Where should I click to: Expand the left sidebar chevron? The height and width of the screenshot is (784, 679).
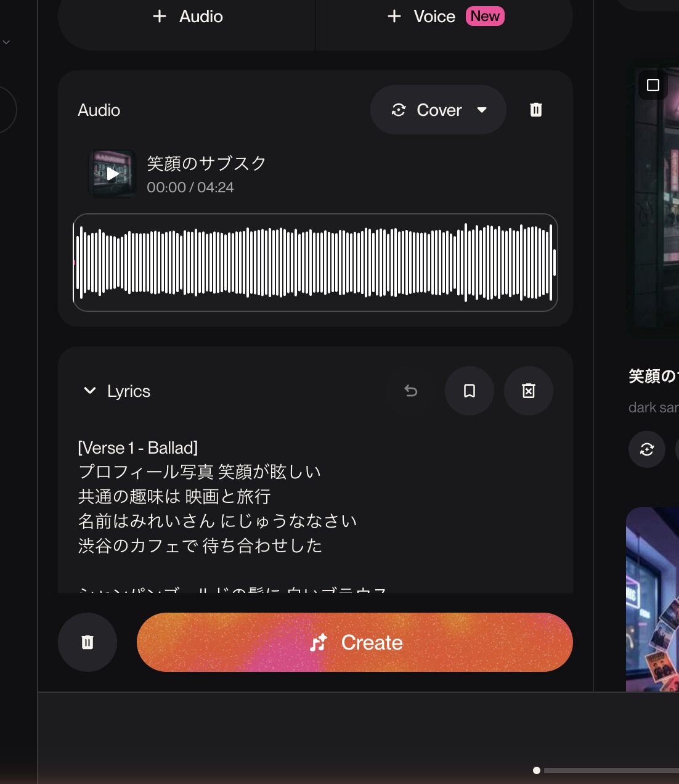point(6,42)
